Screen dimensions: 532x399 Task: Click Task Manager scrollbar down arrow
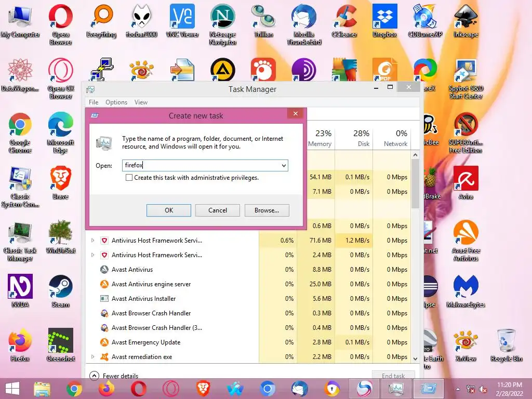[x=415, y=358]
